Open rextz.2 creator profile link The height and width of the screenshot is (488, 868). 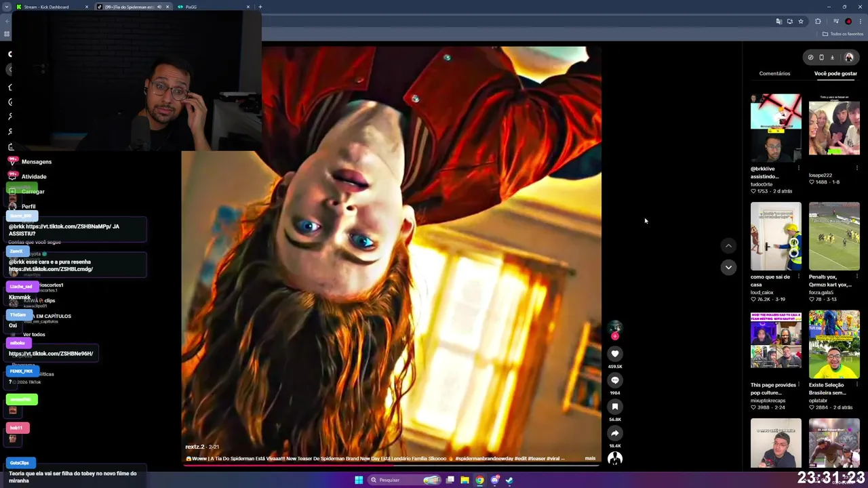coord(195,447)
